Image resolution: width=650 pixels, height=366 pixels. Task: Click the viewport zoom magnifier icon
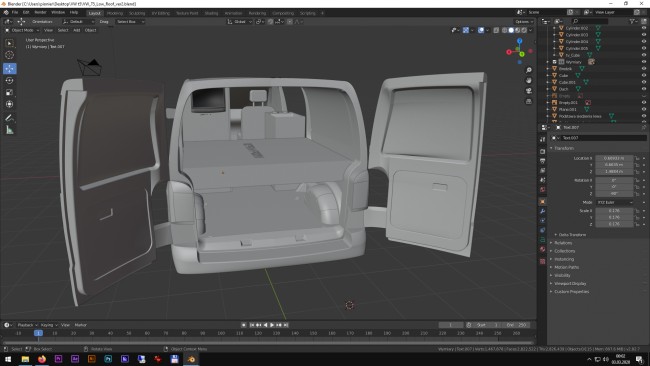tap(529, 70)
